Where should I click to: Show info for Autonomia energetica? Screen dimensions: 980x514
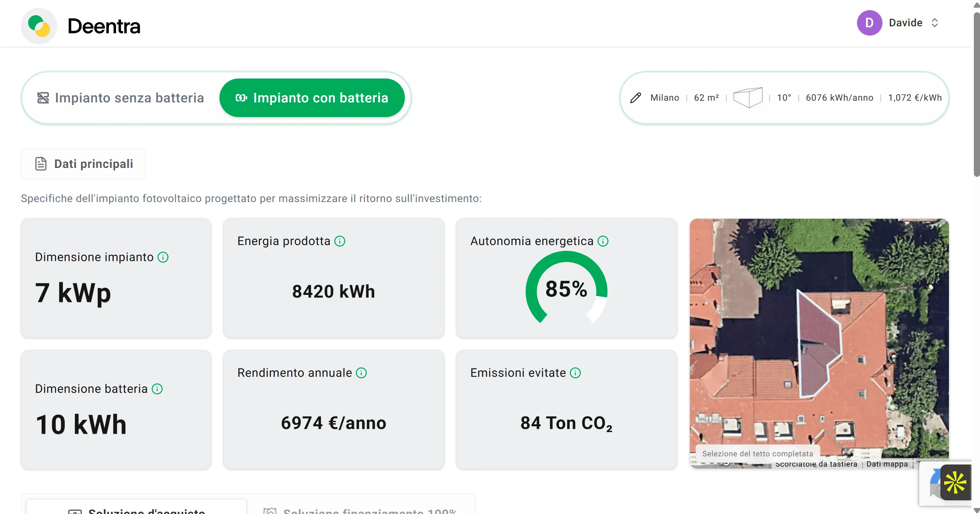pyautogui.click(x=602, y=241)
